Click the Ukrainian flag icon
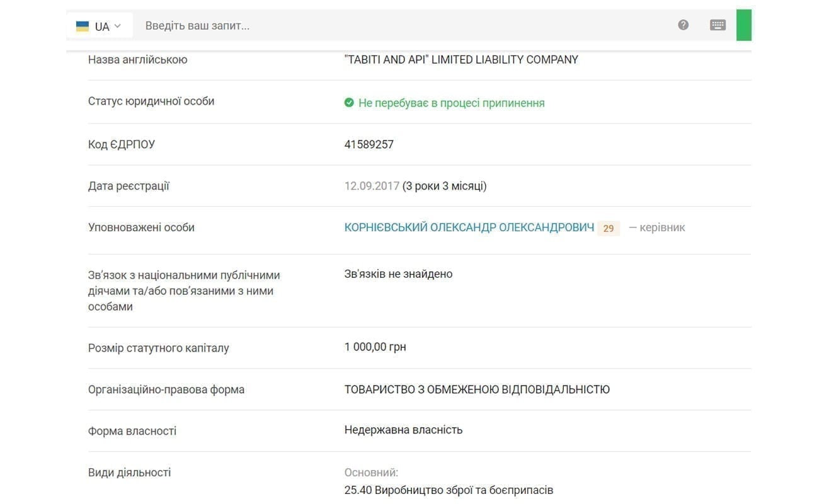The height and width of the screenshot is (504, 819). (83, 26)
